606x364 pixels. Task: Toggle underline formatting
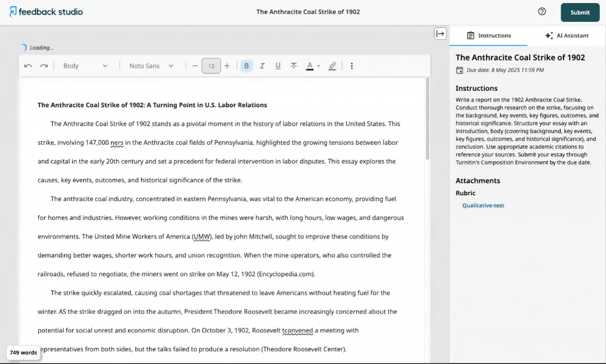pos(278,66)
